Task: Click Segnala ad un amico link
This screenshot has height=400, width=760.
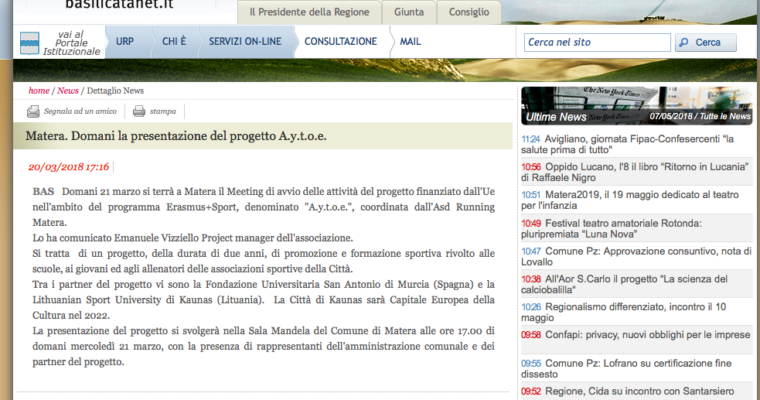Action: coord(80,111)
